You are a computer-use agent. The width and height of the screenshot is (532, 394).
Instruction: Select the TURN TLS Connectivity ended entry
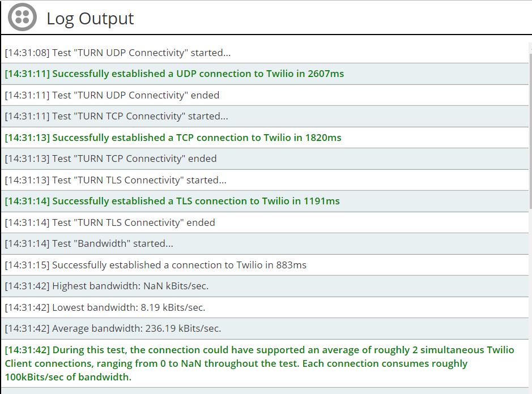coord(110,222)
